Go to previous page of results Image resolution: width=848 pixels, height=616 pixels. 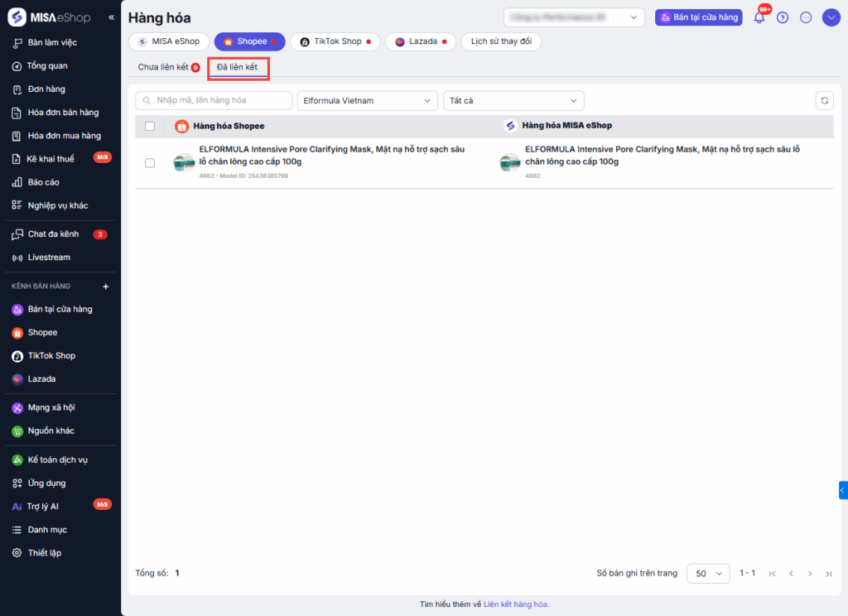tap(791, 574)
